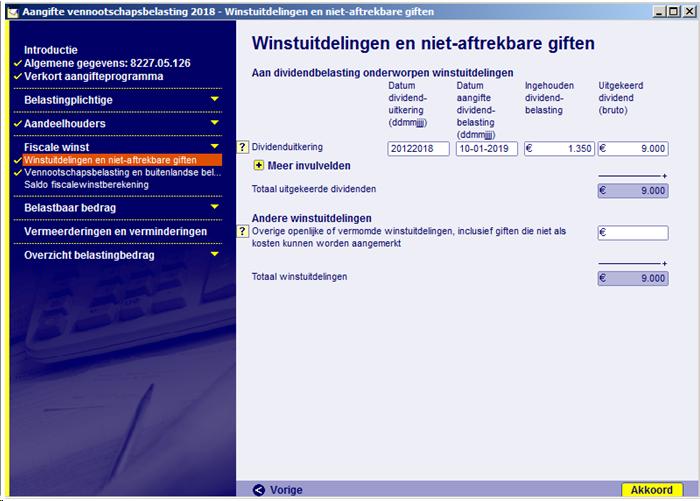Click Totaal winstuitdelingen value field
Image resolution: width=700 pixels, height=501 pixels.
click(633, 278)
